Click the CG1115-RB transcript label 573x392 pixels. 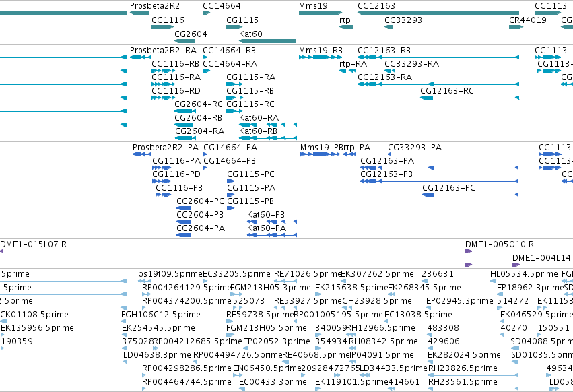(x=250, y=91)
